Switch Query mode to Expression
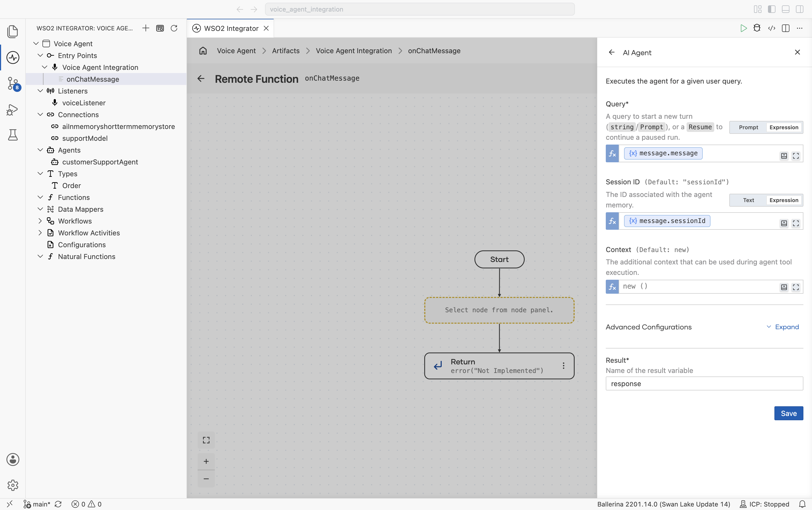Image resolution: width=812 pixels, height=510 pixels. 784,127
